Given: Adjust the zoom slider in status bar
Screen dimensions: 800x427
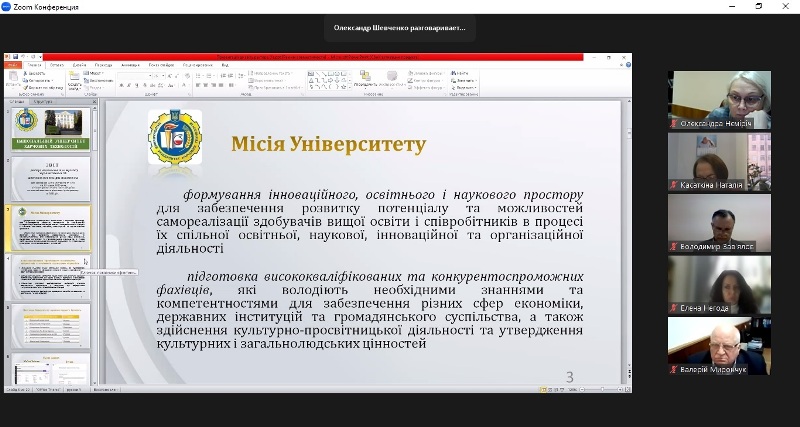Looking at the screenshot, I should click(602, 390).
